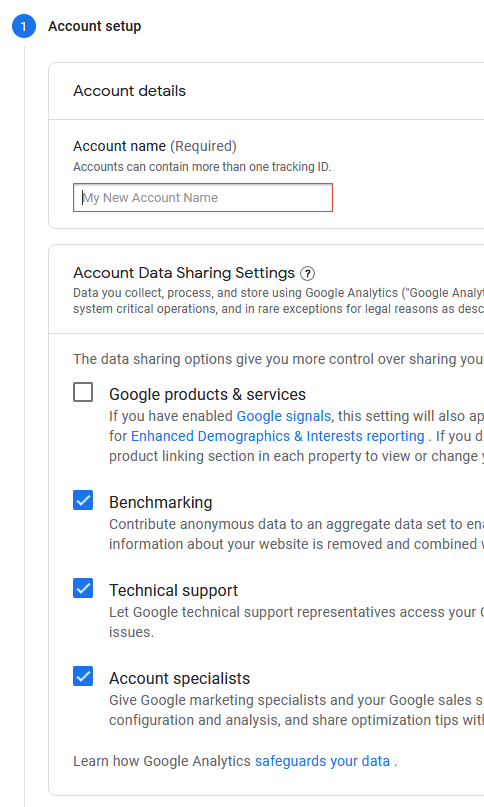
Task: Click the Benchmarking option label
Action: 161,502
